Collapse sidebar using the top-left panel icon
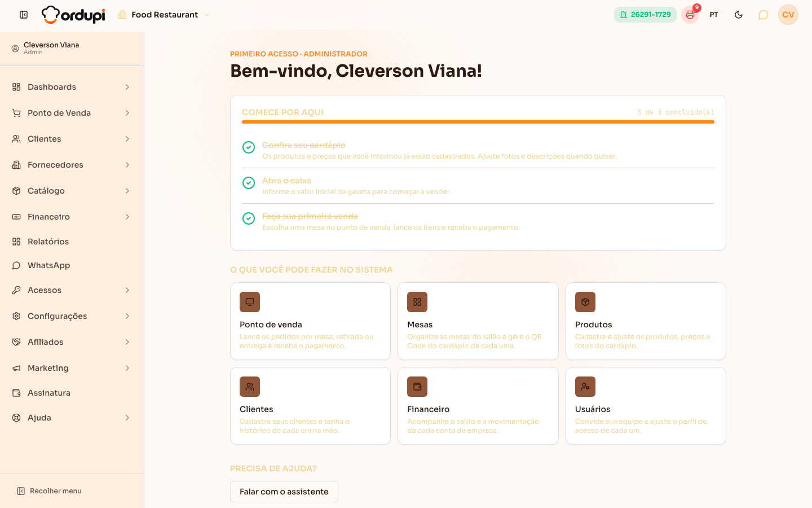The width and height of the screenshot is (812, 508). coord(24,15)
